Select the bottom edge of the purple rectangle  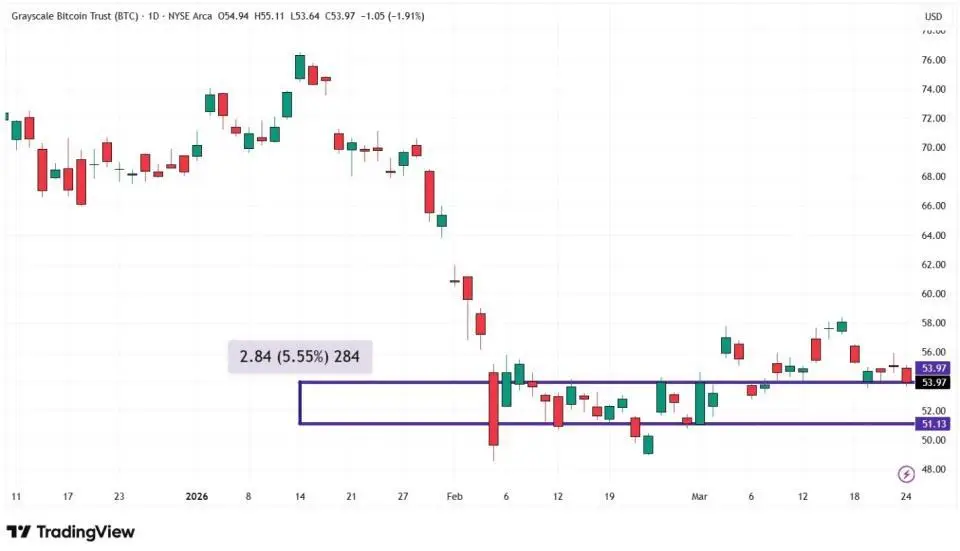(600, 424)
